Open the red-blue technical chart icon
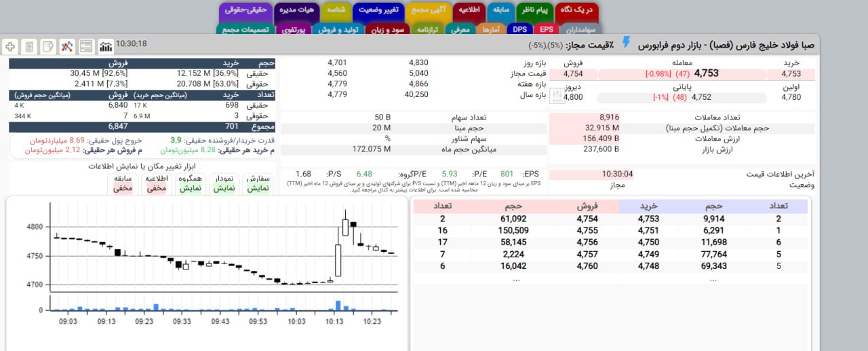868x351 pixels. [67, 46]
